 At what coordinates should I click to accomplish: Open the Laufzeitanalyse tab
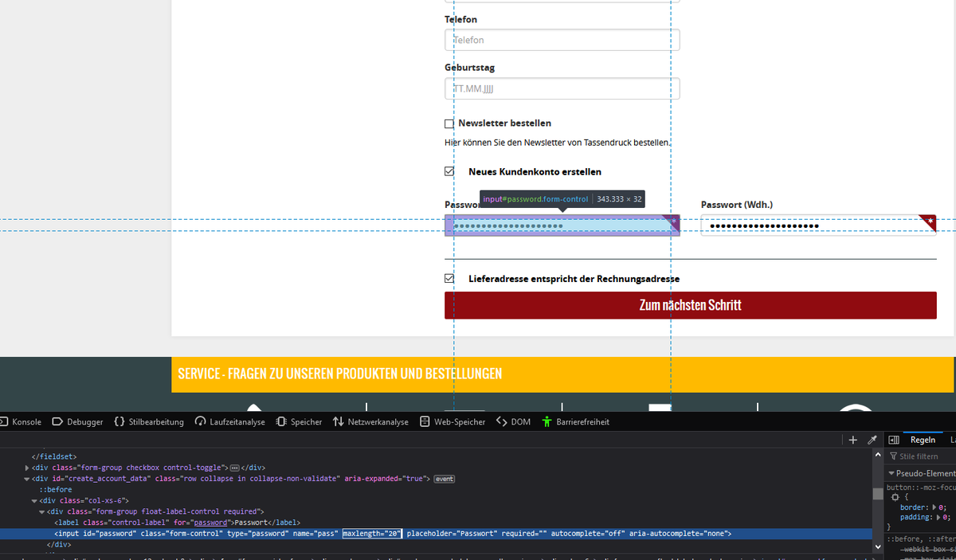[230, 422]
